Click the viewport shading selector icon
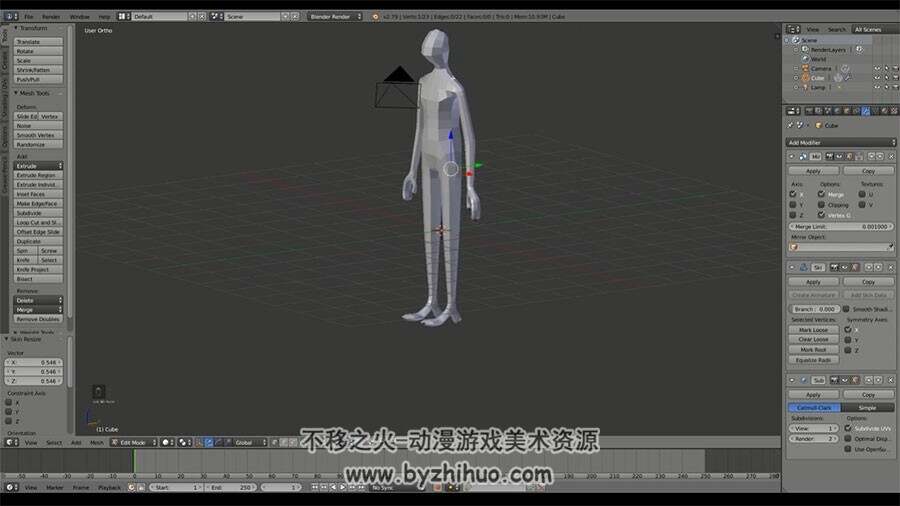 coord(166,442)
